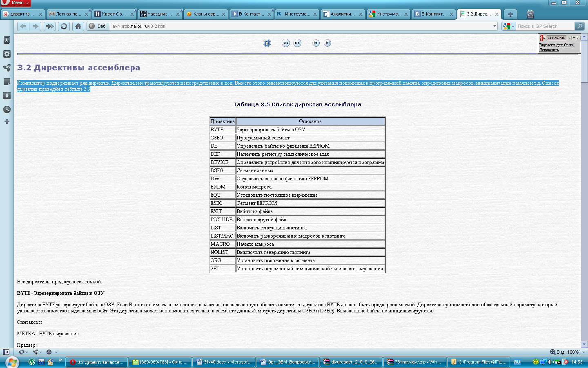Open the Windows Start button
Screen dimensions: 588x368
(x=12, y=362)
